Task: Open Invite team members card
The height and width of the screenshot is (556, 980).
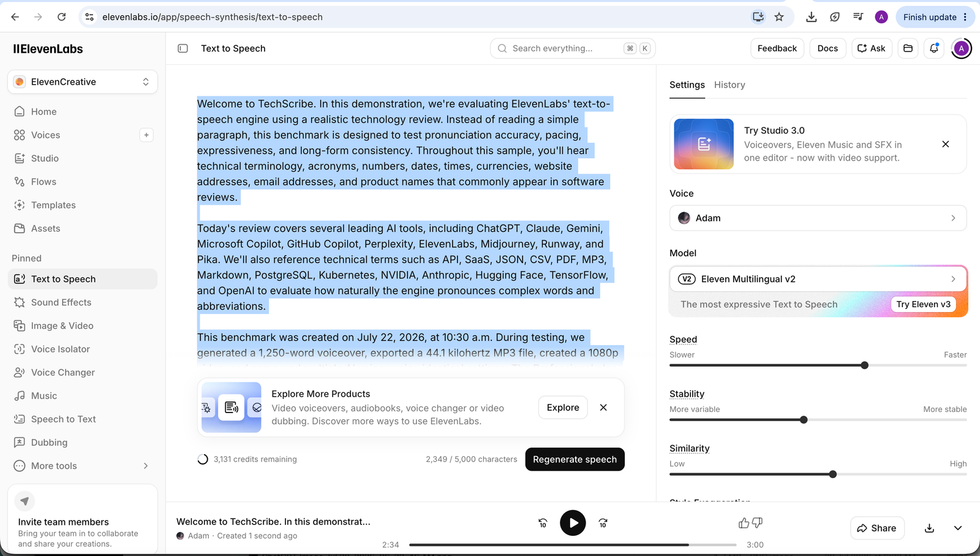Action: [x=83, y=519]
